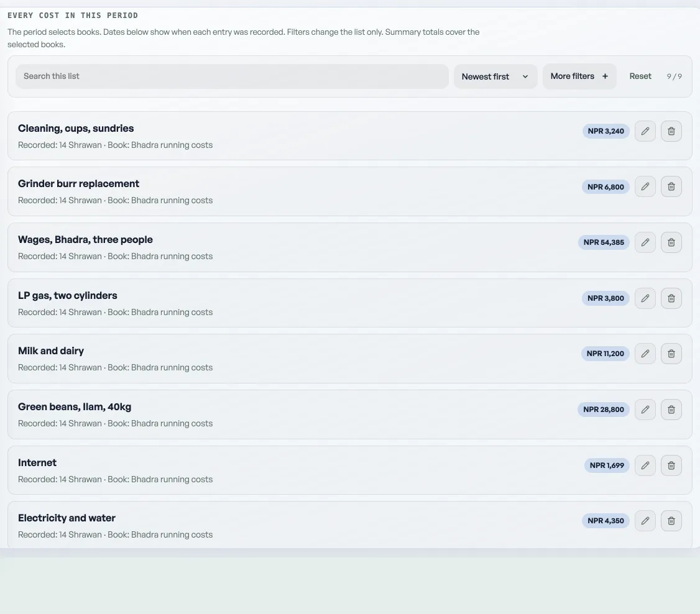
Task: Delete the LP gas entry
Action: point(671,298)
